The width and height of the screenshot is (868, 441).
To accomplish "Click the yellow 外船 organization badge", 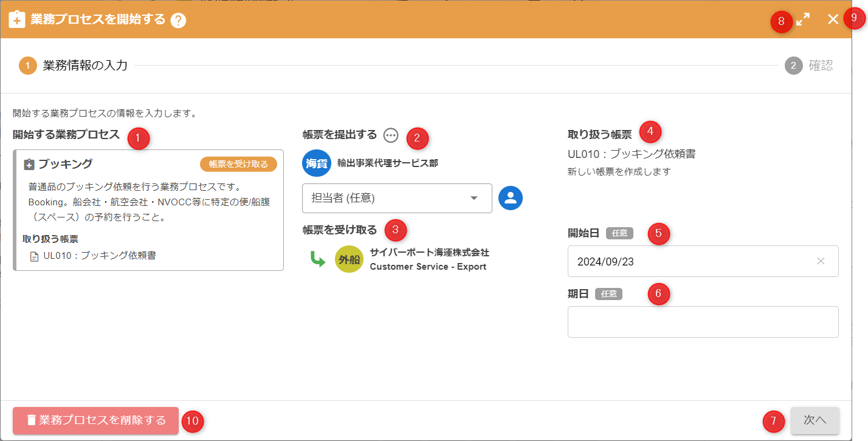I will (349, 259).
